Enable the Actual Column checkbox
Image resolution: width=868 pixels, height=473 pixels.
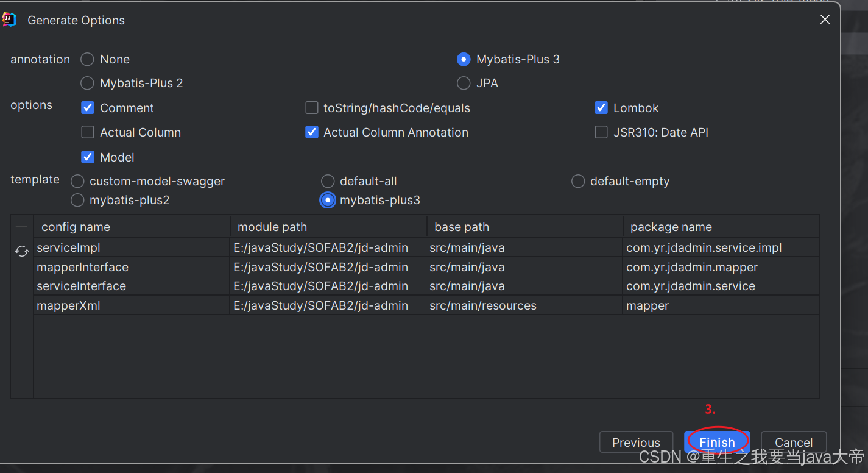88,132
